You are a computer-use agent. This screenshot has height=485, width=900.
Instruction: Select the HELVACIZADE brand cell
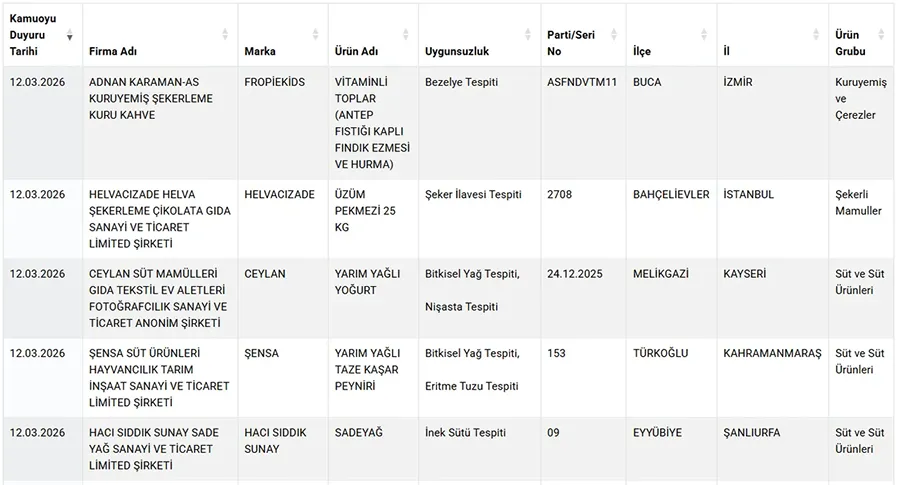279,195
